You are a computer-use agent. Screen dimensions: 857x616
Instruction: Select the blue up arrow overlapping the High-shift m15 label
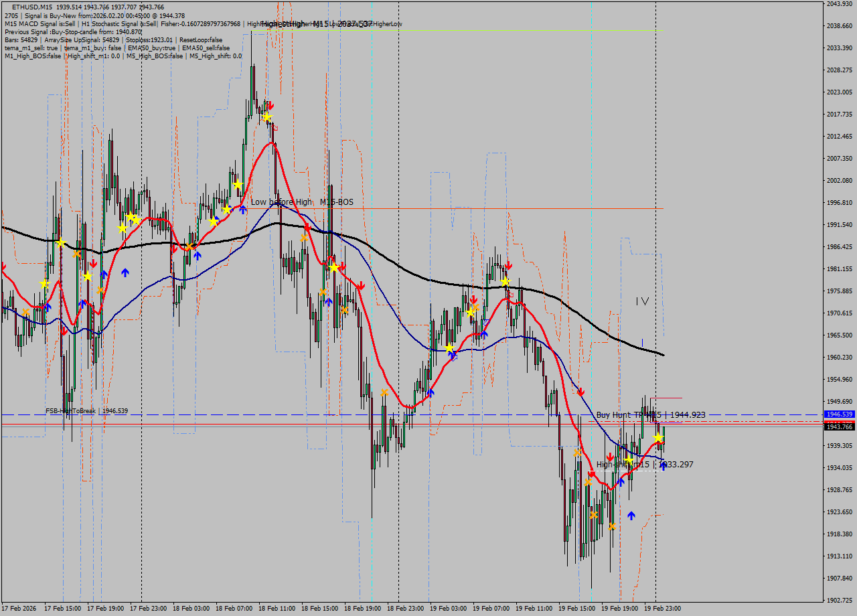click(663, 466)
